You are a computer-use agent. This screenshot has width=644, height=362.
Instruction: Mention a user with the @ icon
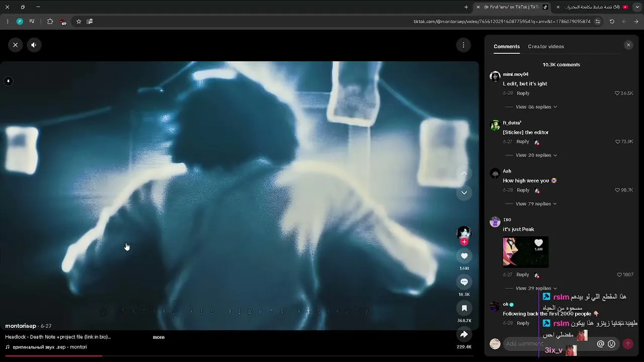tap(600, 344)
